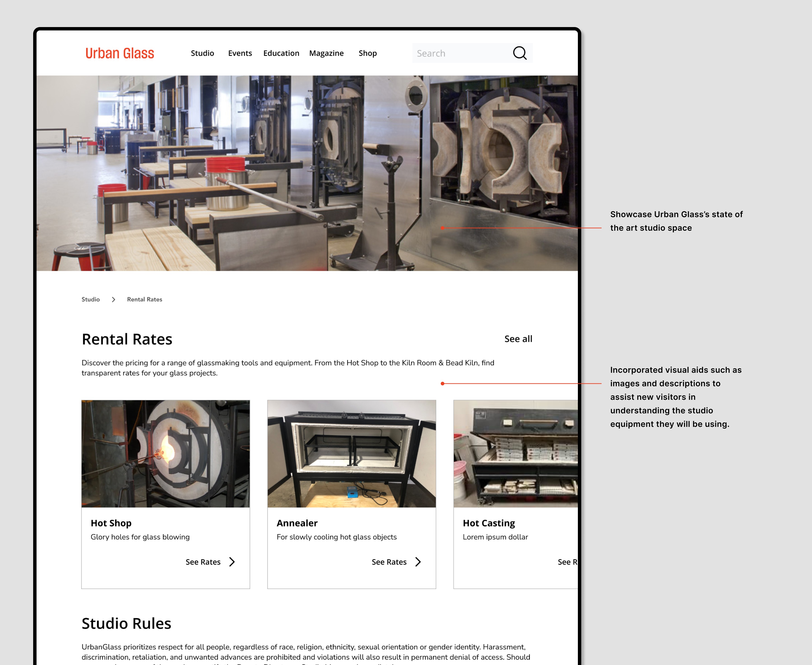812x665 pixels.
Task: Click the Urban Glass logo
Action: (120, 53)
